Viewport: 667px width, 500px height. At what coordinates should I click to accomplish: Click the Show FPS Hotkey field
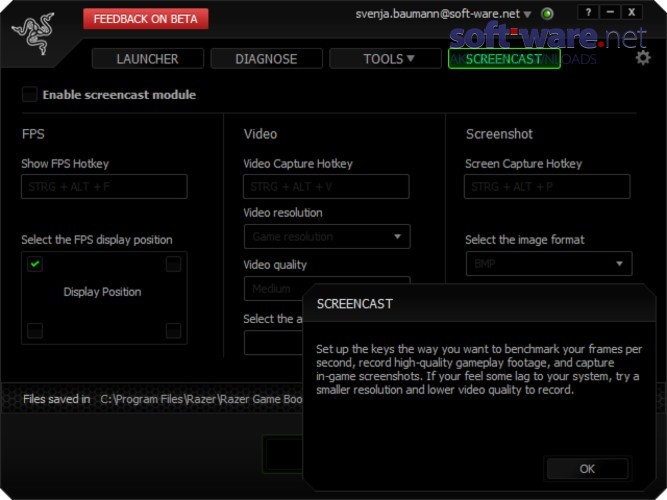[x=104, y=186]
